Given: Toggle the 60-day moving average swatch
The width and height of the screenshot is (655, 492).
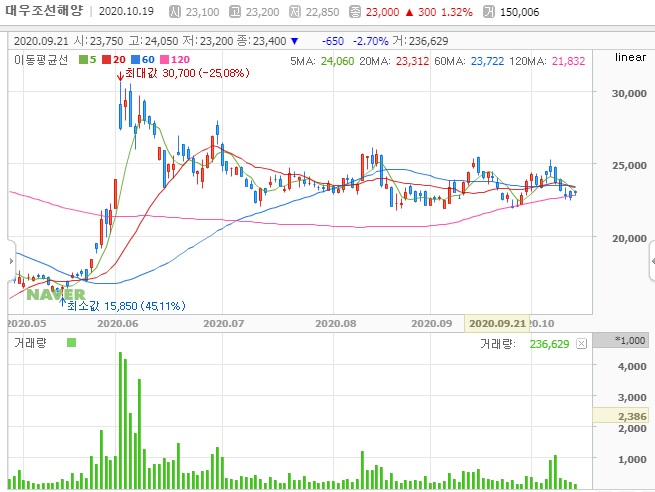Looking at the screenshot, I should pos(135,60).
